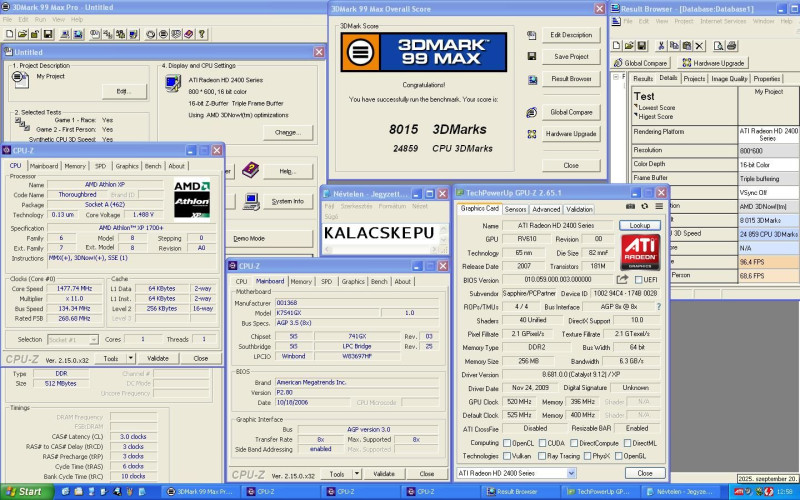800x500 pixels.
Task: Click New document icon in Result Browser toolbar
Action: coord(616,46)
